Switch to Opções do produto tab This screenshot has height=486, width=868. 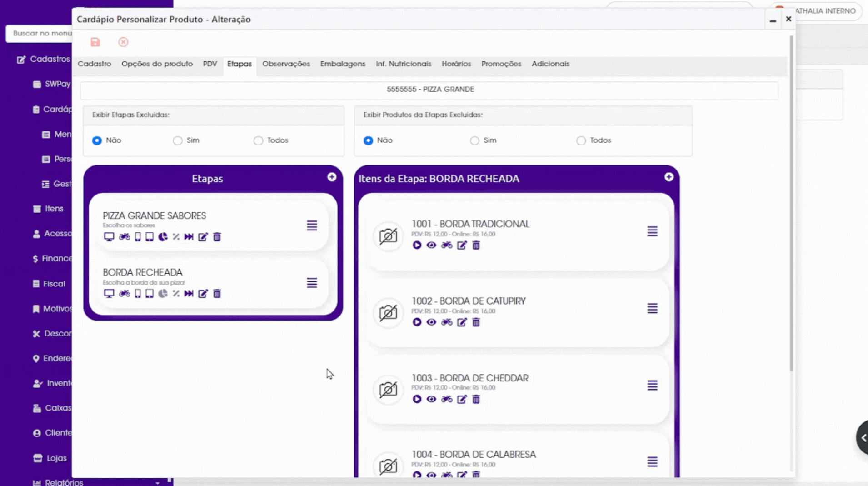pos(157,64)
